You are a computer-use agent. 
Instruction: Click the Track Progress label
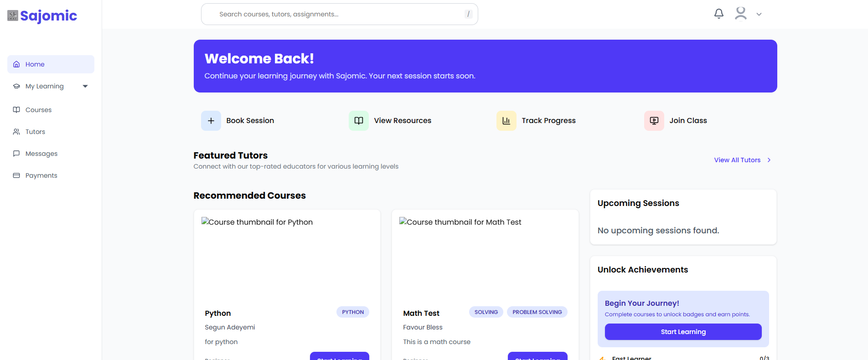coord(548,121)
